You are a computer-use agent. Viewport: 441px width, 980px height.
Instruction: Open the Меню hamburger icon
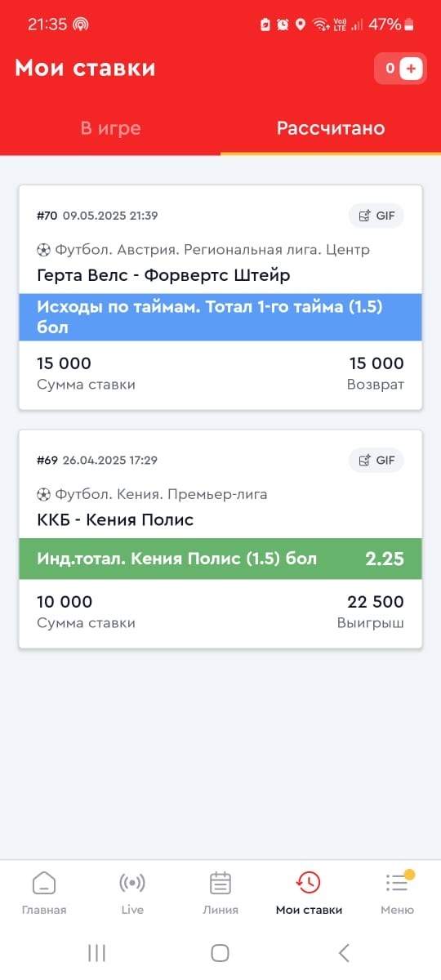coord(397,883)
